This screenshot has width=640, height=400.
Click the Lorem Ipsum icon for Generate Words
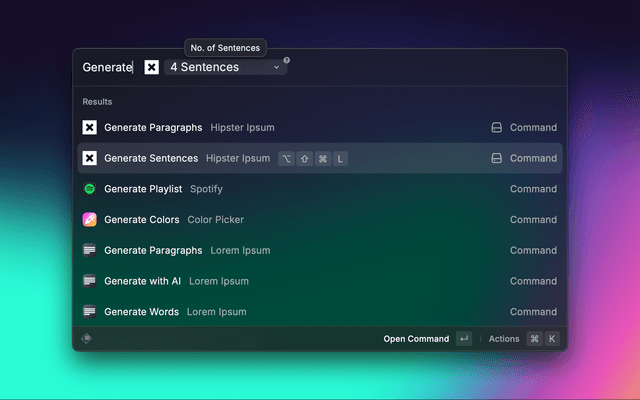point(89,312)
